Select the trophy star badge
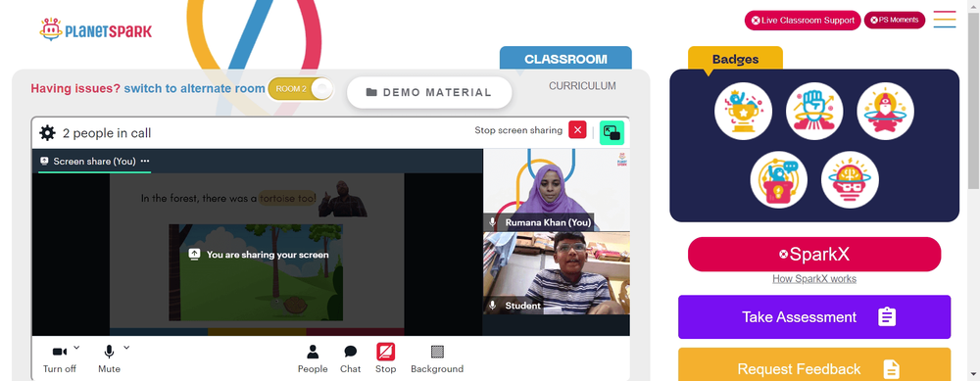 coord(743,112)
